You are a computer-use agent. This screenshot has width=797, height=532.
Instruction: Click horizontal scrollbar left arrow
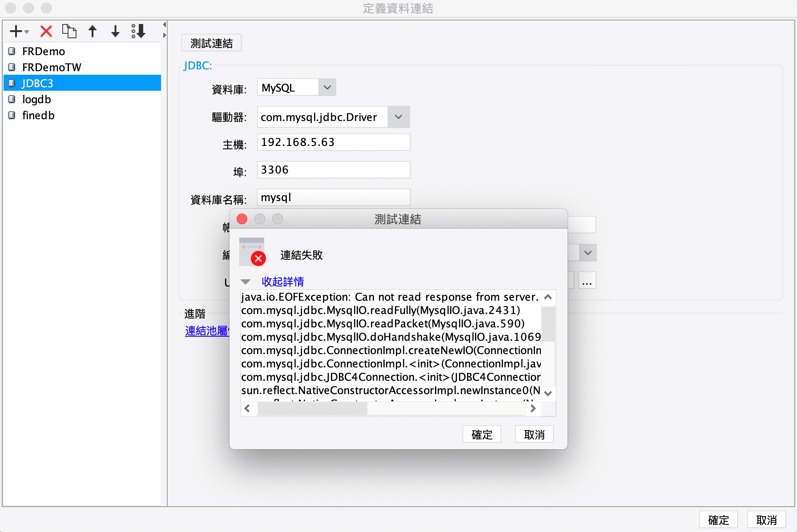pyautogui.click(x=248, y=408)
